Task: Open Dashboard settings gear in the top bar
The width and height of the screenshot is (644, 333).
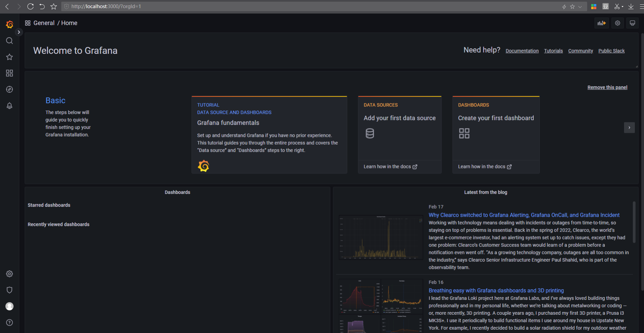Action: 618,23
